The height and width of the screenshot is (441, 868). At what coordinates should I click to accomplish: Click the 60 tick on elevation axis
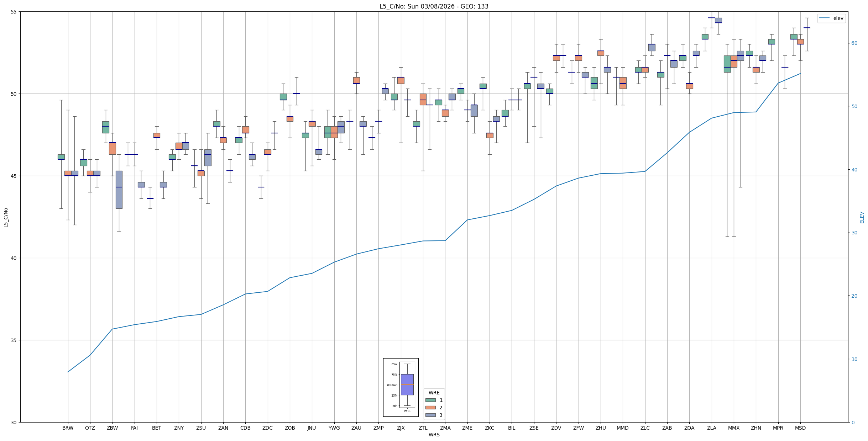point(854,43)
